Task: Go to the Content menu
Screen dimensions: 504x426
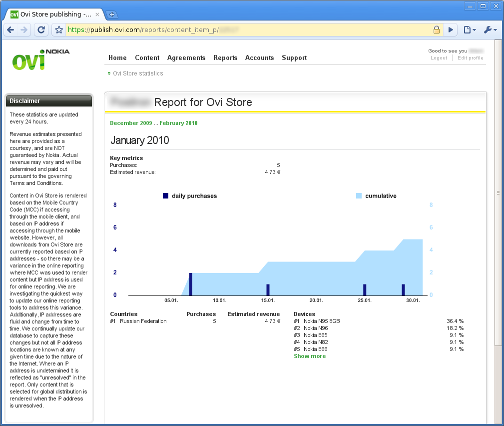Action: [x=147, y=57]
